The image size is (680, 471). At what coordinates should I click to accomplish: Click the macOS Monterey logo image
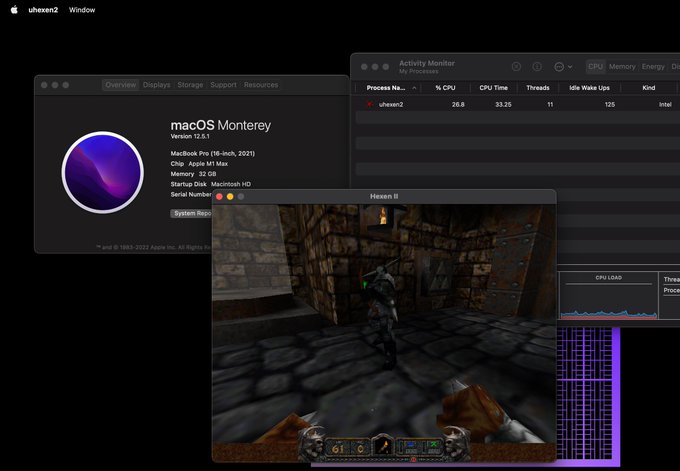pos(103,172)
